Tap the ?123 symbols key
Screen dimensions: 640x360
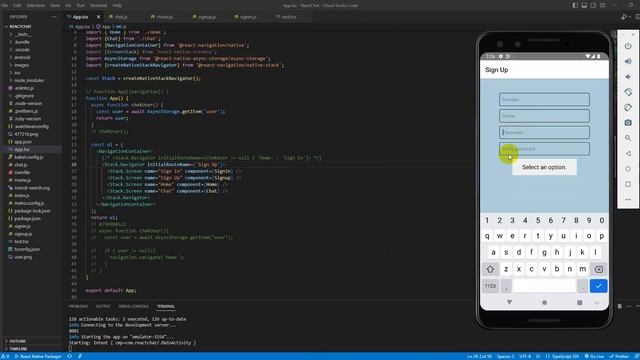coord(490,286)
